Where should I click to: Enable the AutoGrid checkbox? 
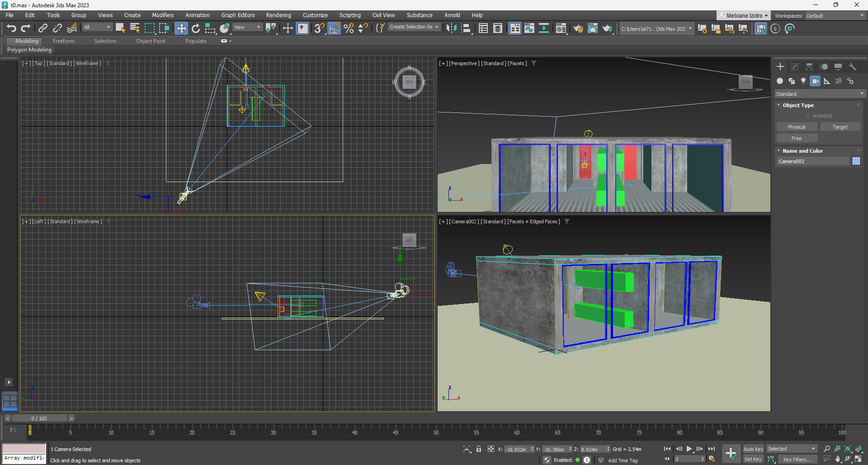click(x=808, y=116)
